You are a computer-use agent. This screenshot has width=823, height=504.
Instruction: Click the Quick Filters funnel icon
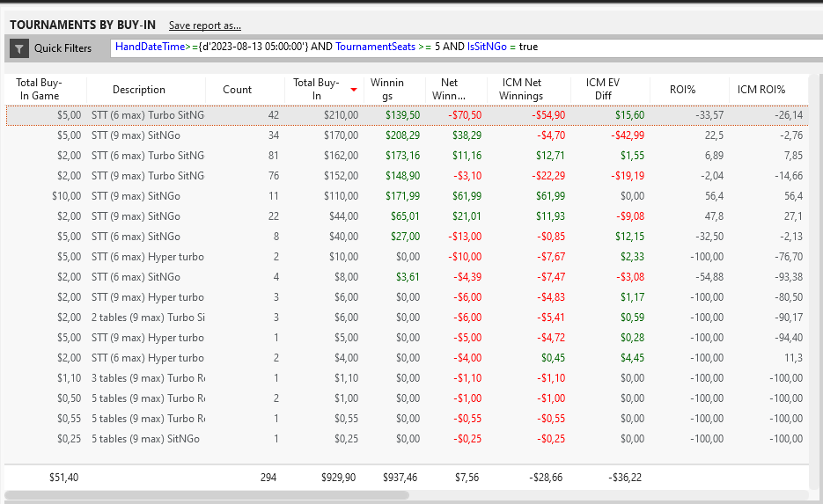point(18,48)
